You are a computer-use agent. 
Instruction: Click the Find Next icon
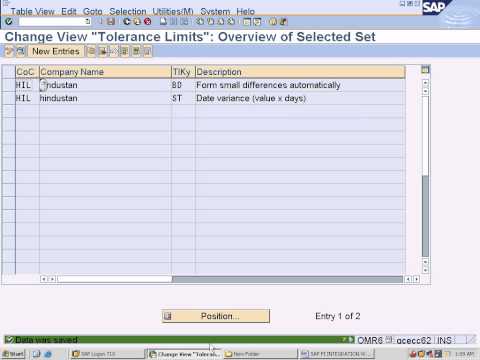[184, 22]
